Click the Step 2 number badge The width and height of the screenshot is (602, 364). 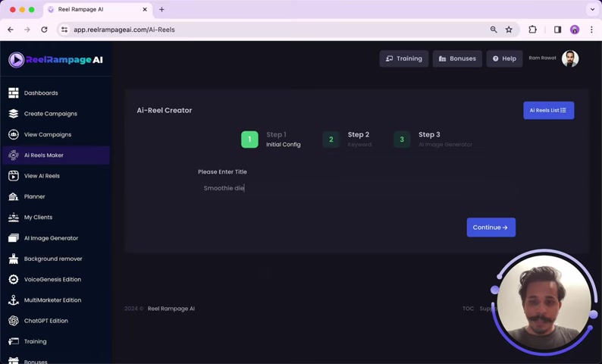click(331, 140)
